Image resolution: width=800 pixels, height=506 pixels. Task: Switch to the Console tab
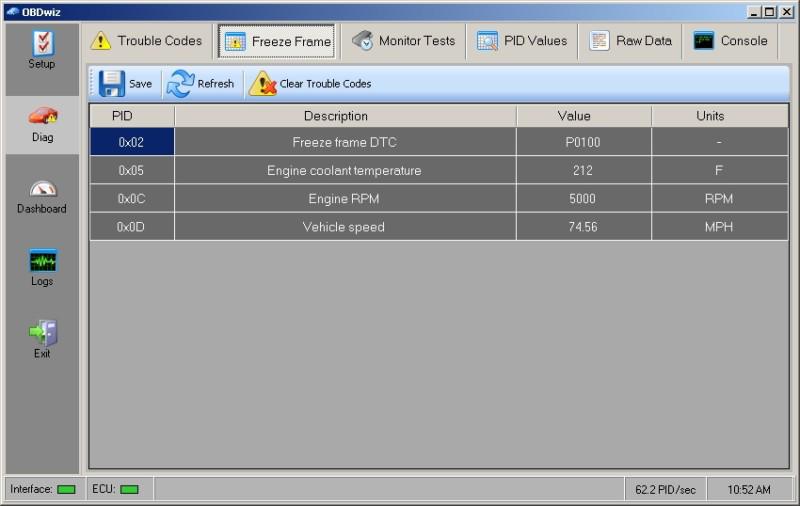(x=731, y=41)
